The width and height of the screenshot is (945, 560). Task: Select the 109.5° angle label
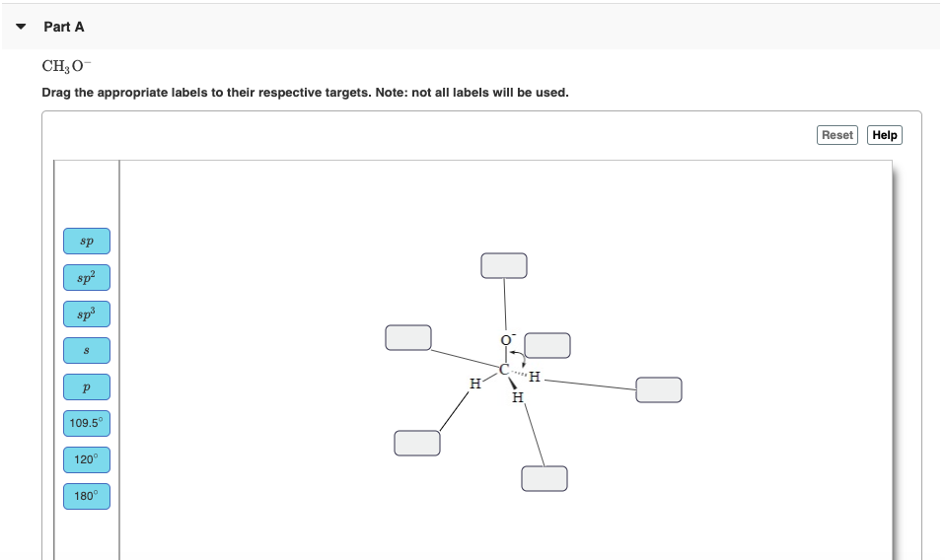click(x=87, y=423)
